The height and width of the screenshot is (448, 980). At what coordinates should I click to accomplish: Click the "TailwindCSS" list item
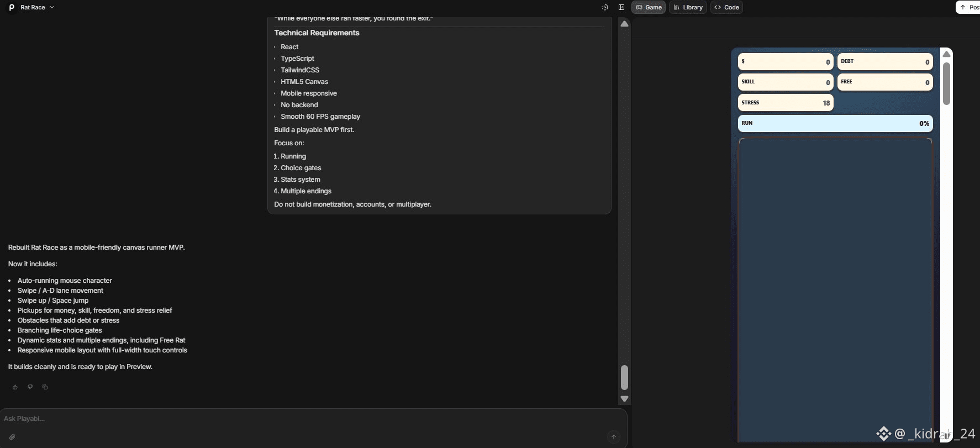point(300,70)
